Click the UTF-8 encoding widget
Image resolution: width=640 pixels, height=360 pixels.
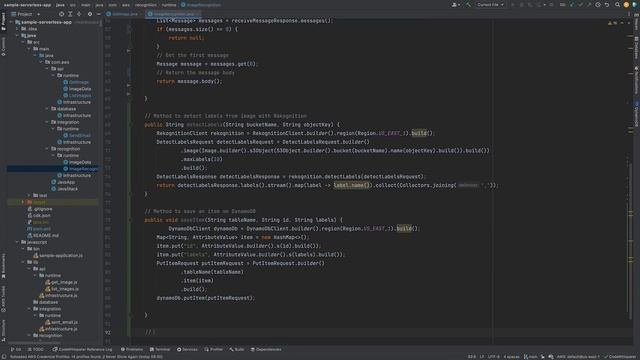point(493,357)
